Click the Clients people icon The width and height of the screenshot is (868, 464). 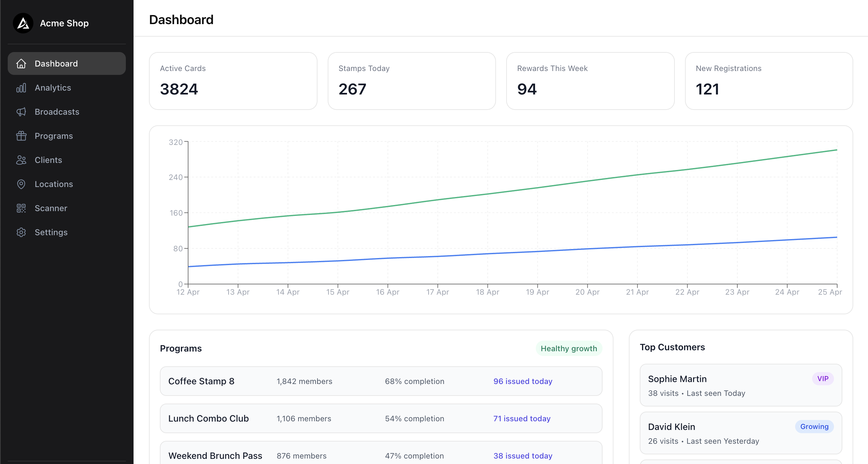point(21,160)
